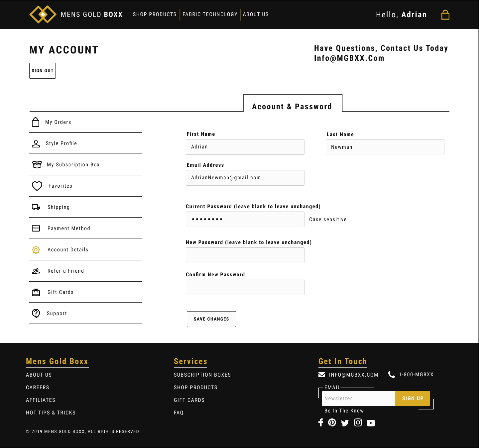Click the Mens Gold Boxx diamond logo
Image resolution: width=479 pixels, height=448 pixels.
43,14
